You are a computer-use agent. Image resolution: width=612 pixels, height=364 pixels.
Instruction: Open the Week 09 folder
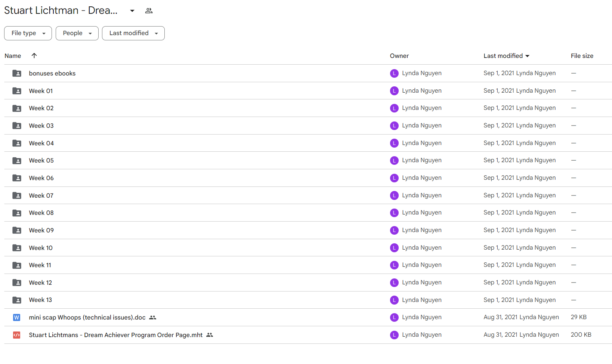(41, 230)
